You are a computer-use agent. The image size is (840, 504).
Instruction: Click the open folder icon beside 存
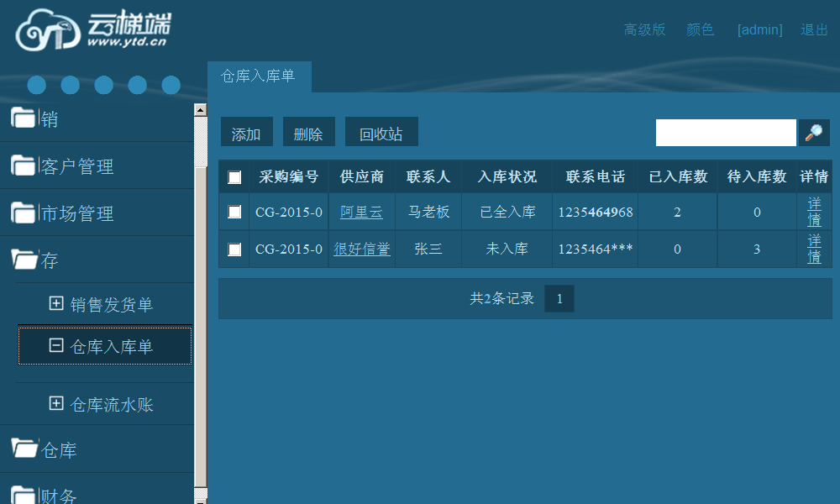click(x=24, y=260)
